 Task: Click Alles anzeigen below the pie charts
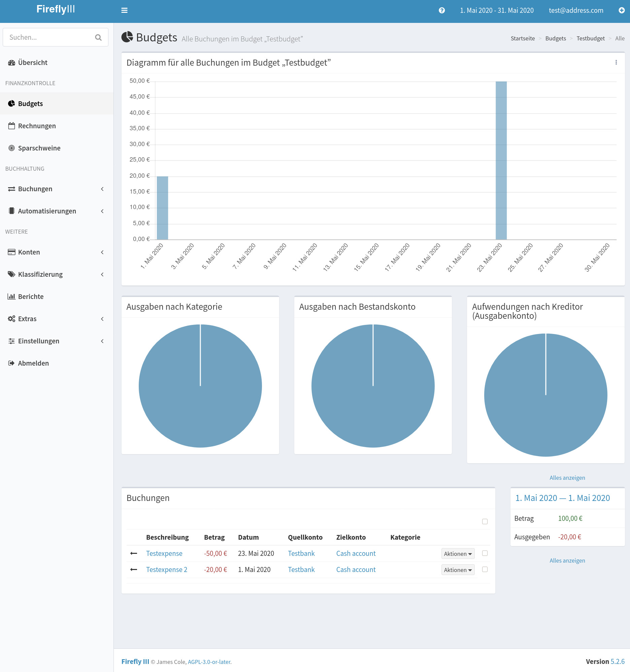coord(567,478)
